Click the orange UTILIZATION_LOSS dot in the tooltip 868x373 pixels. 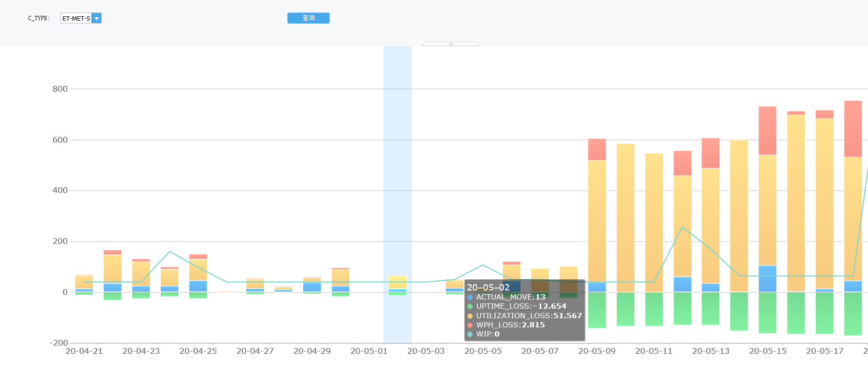(470, 316)
